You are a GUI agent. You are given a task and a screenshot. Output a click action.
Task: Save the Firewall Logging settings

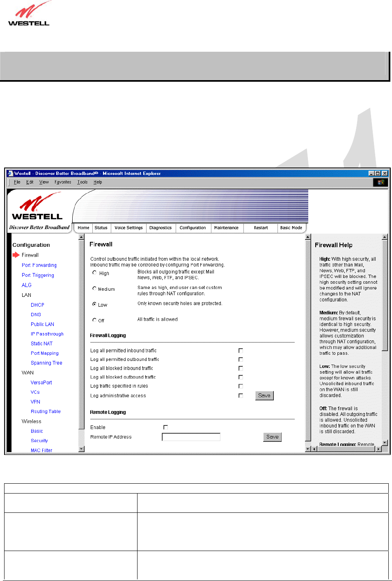pos(264,395)
